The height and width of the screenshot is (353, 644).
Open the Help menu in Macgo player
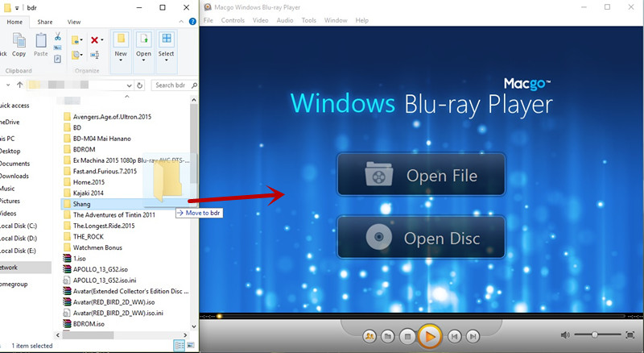coord(361,20)
